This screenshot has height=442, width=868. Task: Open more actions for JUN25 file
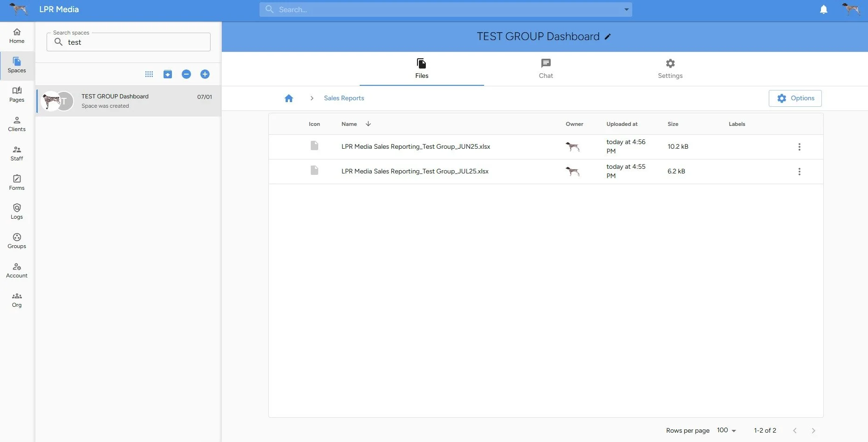tap(800, 147)
